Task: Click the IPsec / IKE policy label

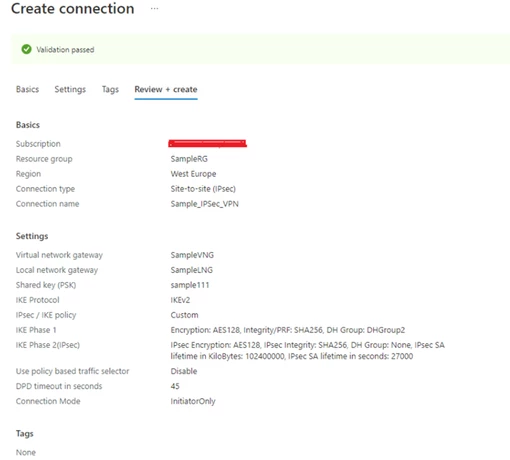Action: [46, 315]
